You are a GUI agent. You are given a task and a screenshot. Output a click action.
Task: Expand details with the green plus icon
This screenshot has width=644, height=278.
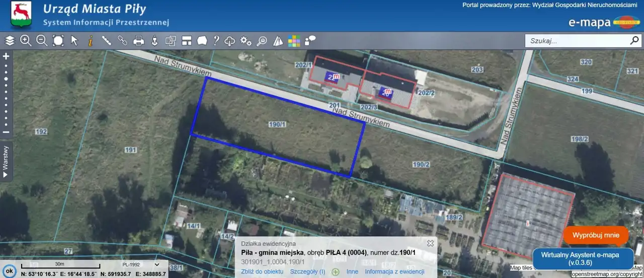pos(335,272)
